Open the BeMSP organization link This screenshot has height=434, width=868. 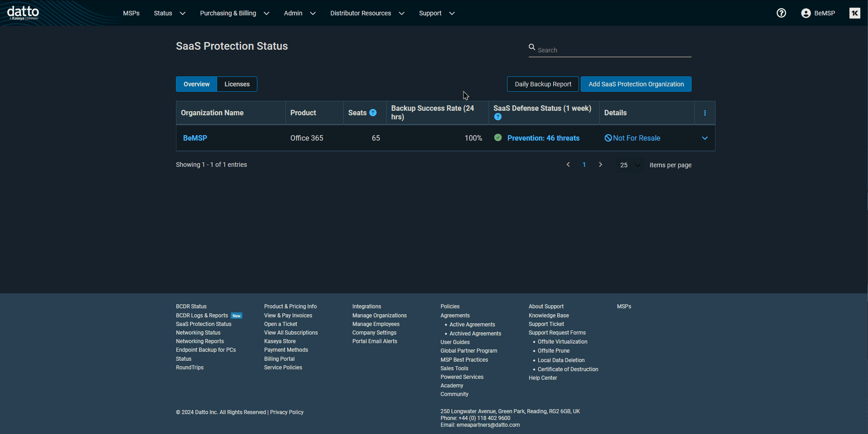[x=195, y=138]
